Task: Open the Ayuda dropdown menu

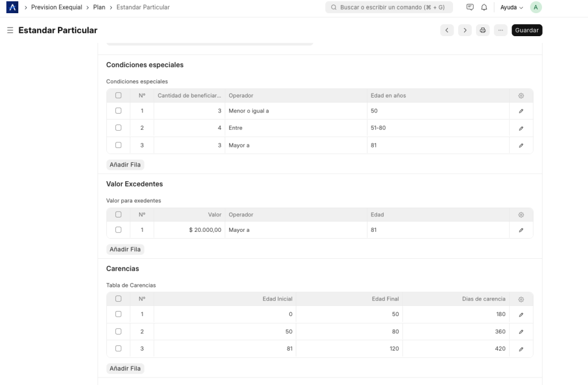Action: [x=512, y=7]
